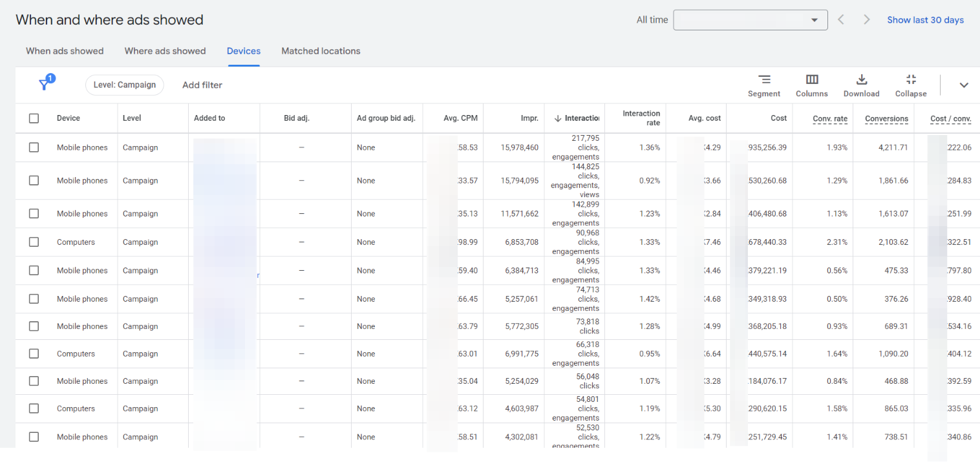Image resolution: width=980 pixels, height=462 pixels.
Task: Sort by the Level column header
Action: 132,118
